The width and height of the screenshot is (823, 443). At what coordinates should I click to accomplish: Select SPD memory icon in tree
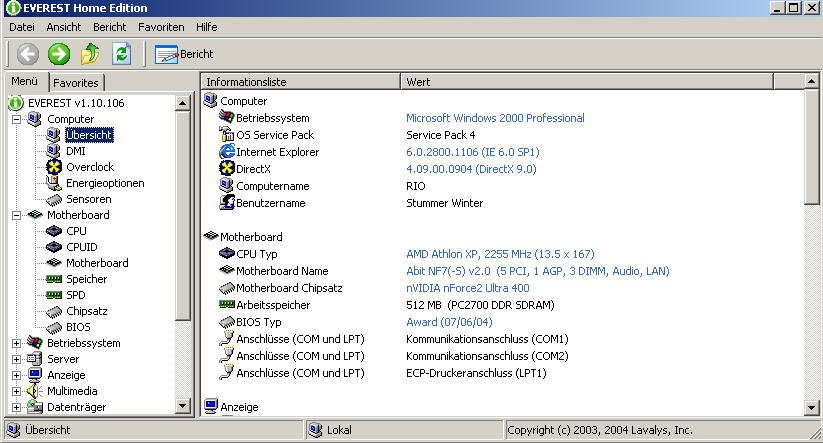tap(54, 295)
